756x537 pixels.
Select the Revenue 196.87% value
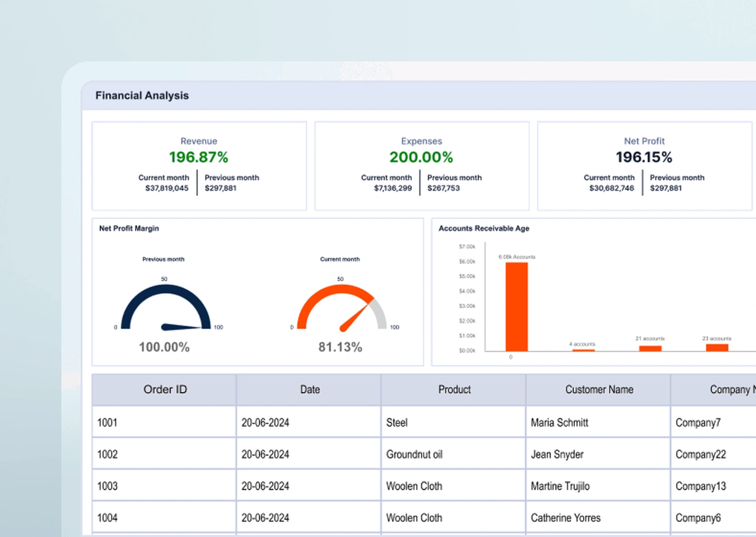tap(199, 157)
